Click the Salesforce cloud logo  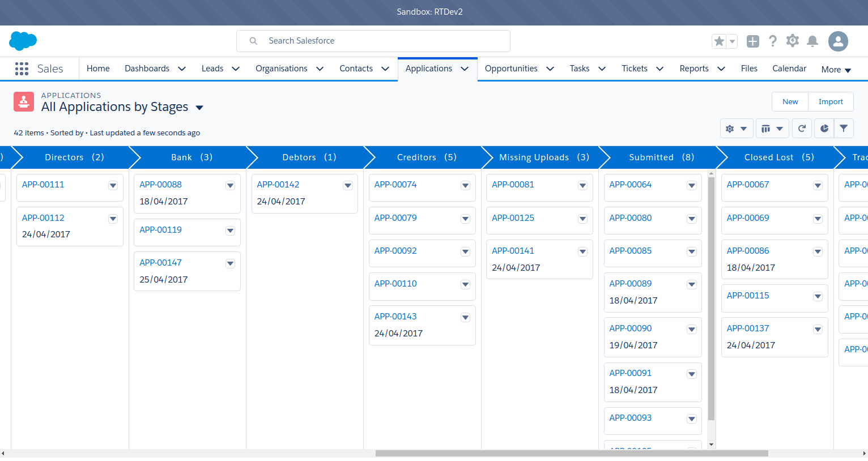[x=23, y=41]
